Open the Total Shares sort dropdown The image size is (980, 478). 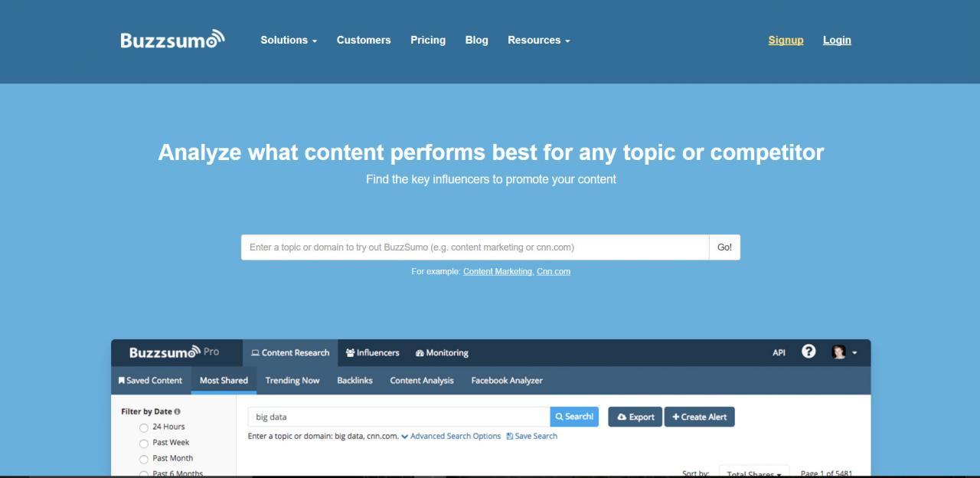click(754, 473)
